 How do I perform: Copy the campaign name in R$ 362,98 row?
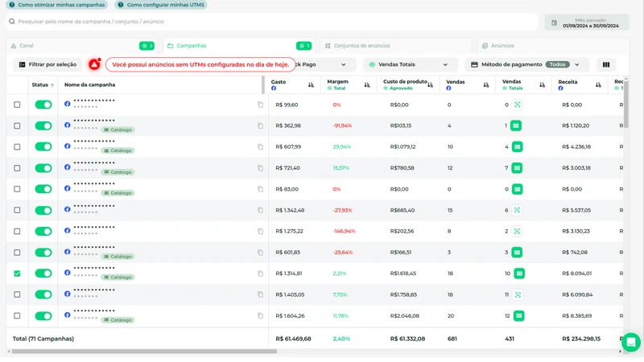point(260,125)
